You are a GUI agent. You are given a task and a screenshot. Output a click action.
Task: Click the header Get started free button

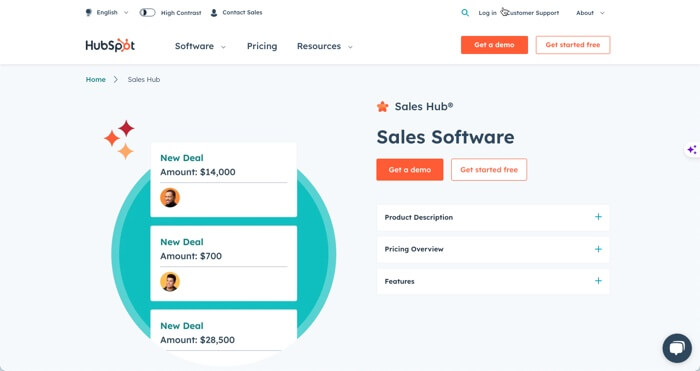coord(573,45)
